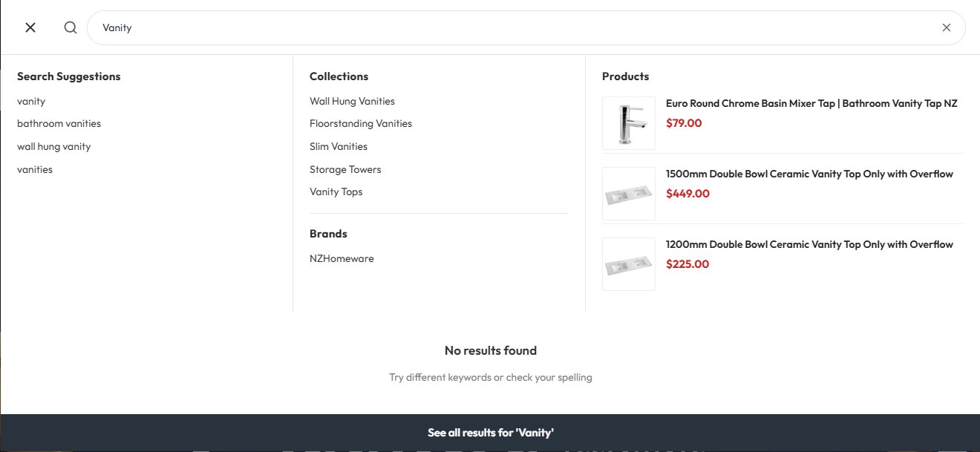Open the Floorstanding Vanities collection
Screen dimensions: 980x452
361,123
